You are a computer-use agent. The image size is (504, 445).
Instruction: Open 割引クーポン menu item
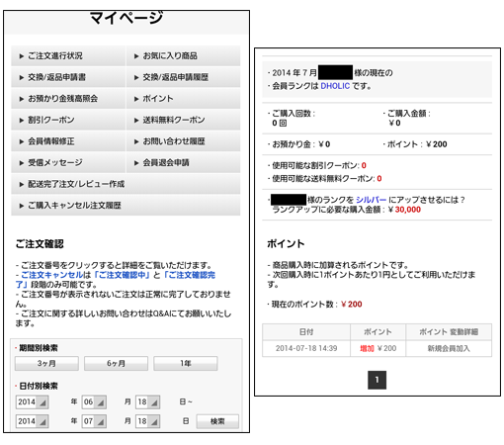tap(68, 120)
